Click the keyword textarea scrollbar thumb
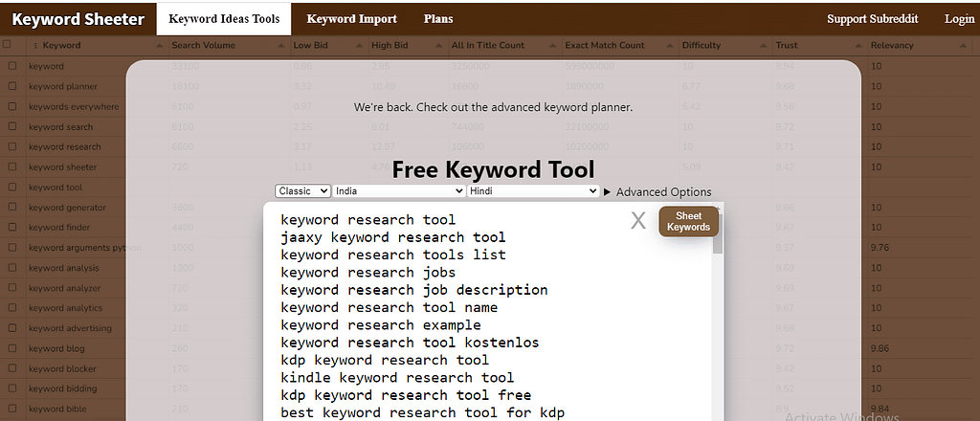980x421 pixels. click(x=718, y=235)
